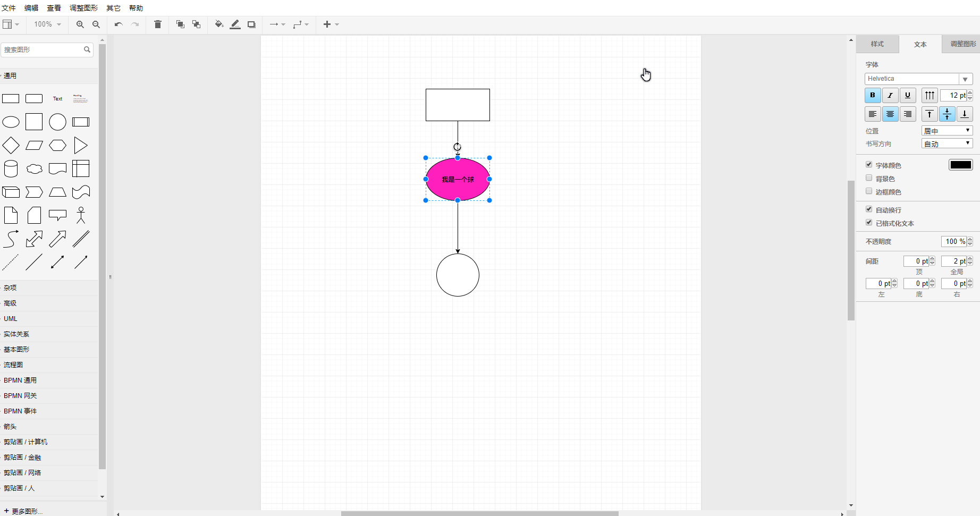Expand the 箭头 shape category
980x516 pixels.
tap(49, 427)
